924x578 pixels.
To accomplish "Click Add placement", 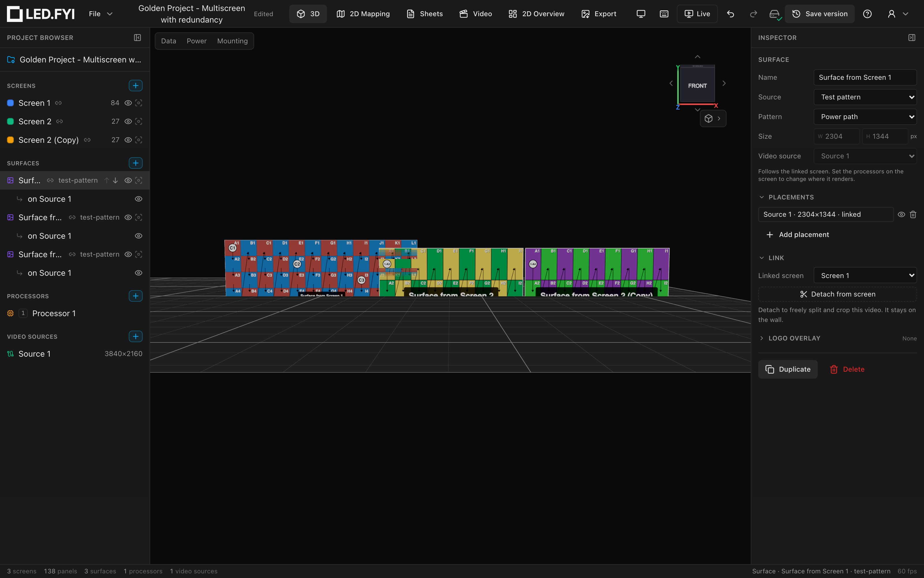I will (x=798, y=235).
